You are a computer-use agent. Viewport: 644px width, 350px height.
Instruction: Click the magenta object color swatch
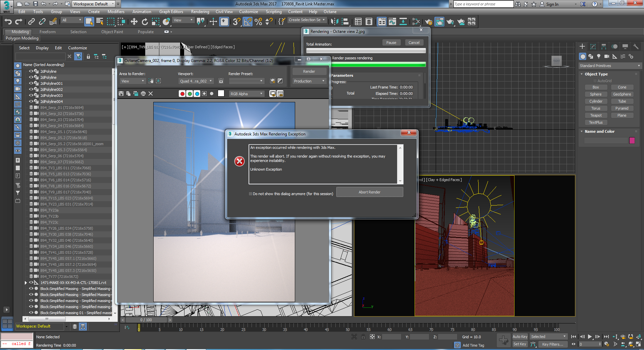pyautogui.click(x=632, y=140)
